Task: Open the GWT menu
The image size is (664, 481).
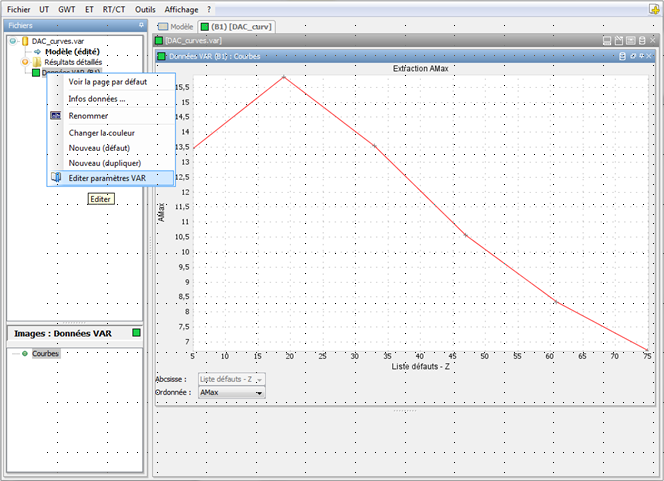Action: (66, 9)
